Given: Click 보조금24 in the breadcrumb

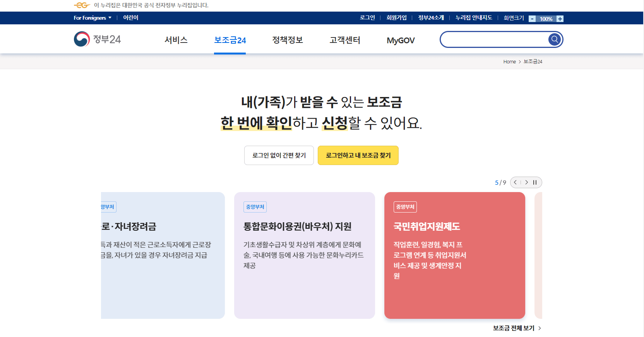Looking at the screenshot, I should [x=533, y=61].
